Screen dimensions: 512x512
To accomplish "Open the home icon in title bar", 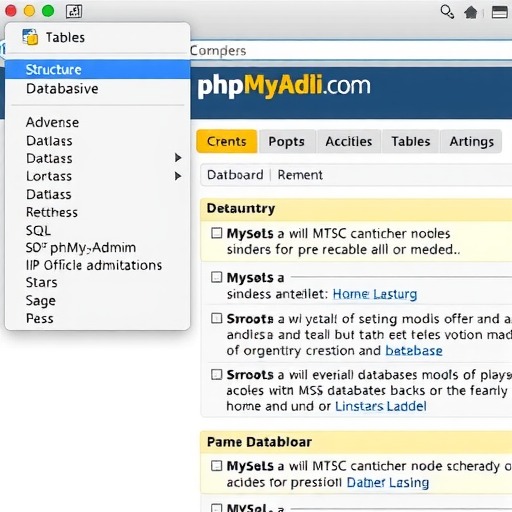I will coord(471,12).
